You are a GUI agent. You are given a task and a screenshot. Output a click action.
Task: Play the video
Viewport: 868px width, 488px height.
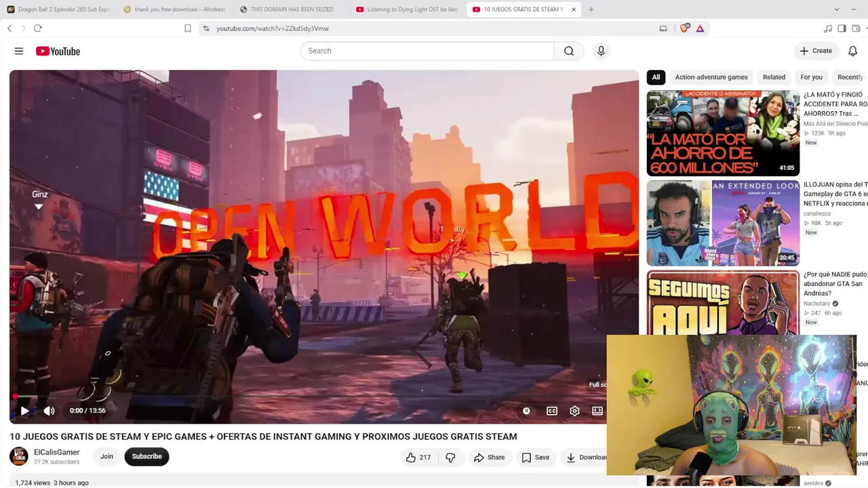pos(24,411)
